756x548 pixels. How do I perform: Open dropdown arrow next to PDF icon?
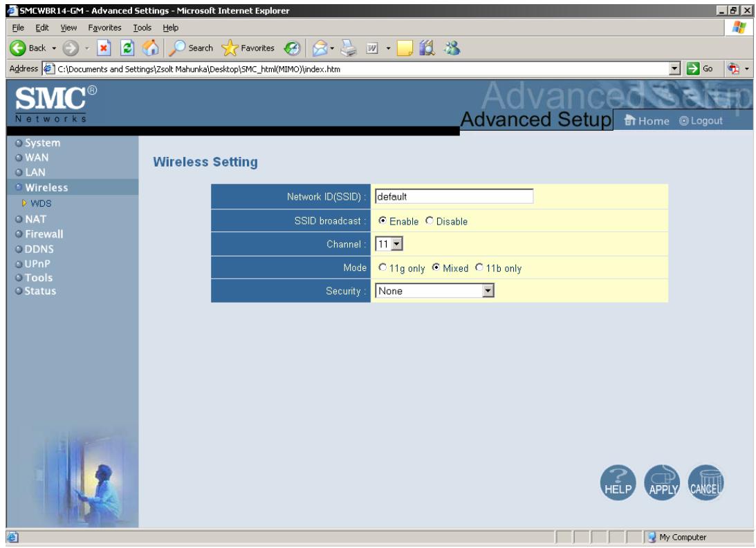pyautogui.click(x=747, y=69)
